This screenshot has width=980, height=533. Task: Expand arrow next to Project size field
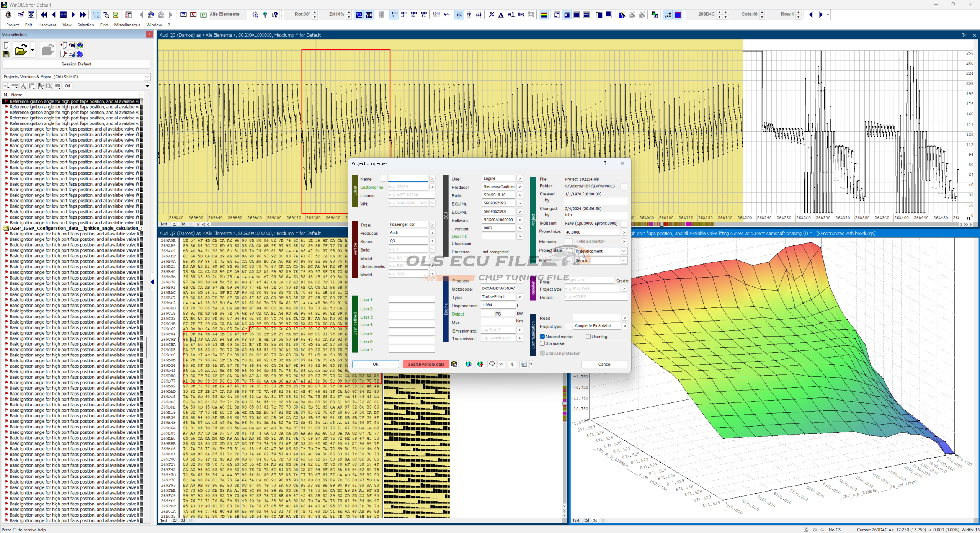click(x=624, y=232)
